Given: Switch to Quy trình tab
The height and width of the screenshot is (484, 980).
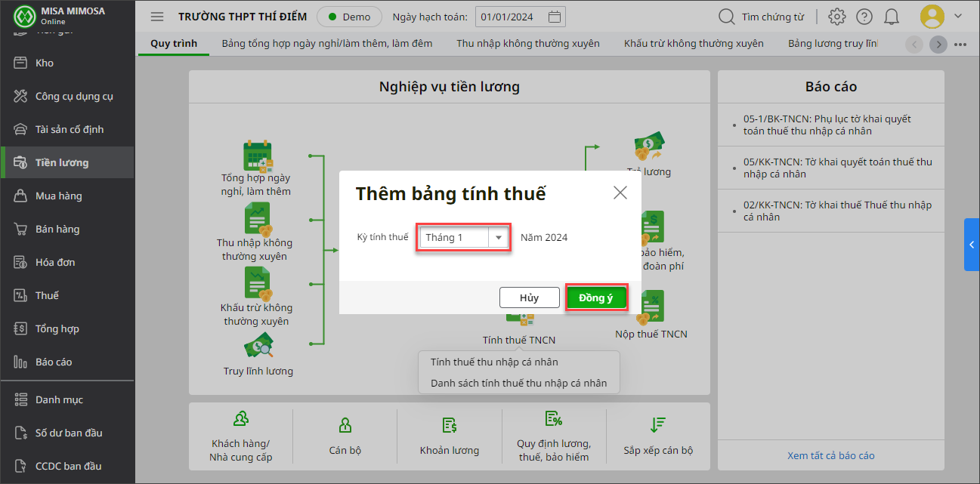Looking at the screenshot, I should [x=174, y=43].
